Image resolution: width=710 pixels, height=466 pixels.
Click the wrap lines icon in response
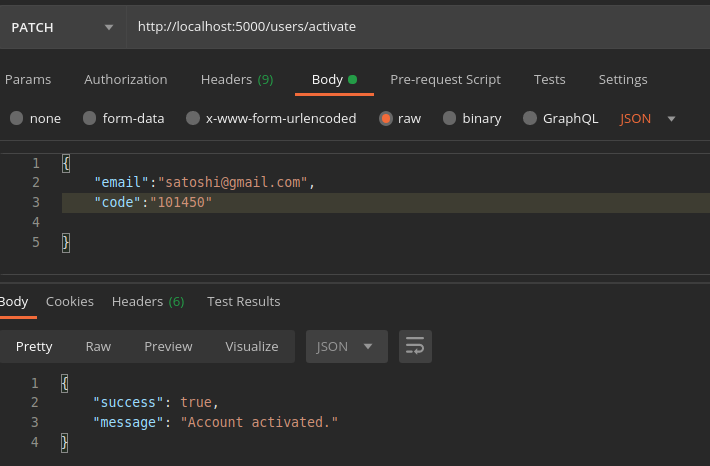click(x=415, y=347)
